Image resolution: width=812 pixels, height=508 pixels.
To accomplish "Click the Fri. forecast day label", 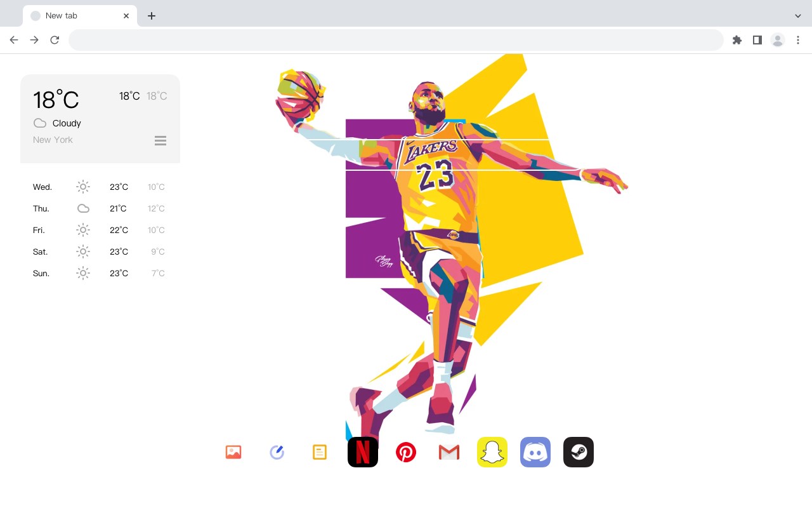I will click(x=39, y=230).
